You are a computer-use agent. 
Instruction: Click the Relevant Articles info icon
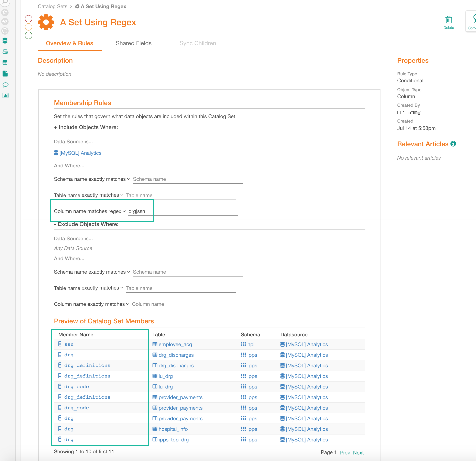(x=453, y=144)
